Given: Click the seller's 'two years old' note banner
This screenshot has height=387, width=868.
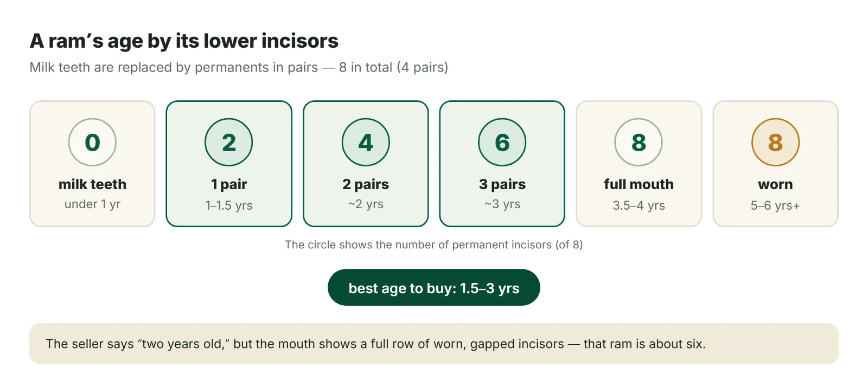Looking at the screenshot, I should click(x=434, y=344).
